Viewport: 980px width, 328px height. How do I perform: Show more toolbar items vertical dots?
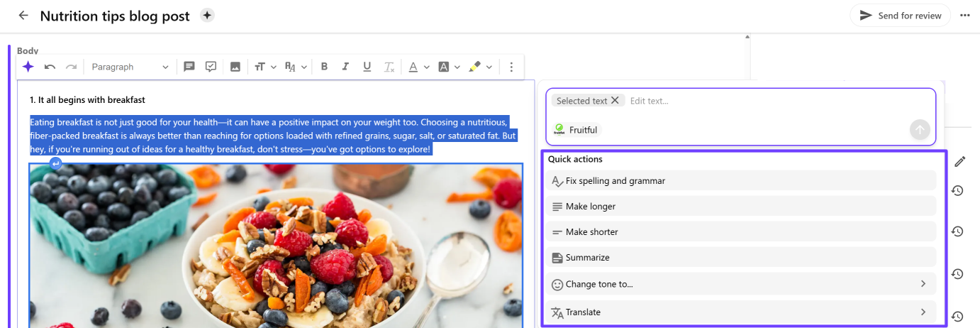[511, 67]
